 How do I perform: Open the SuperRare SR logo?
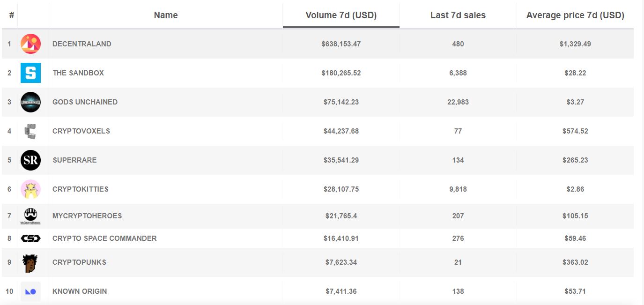click(30, 160)
